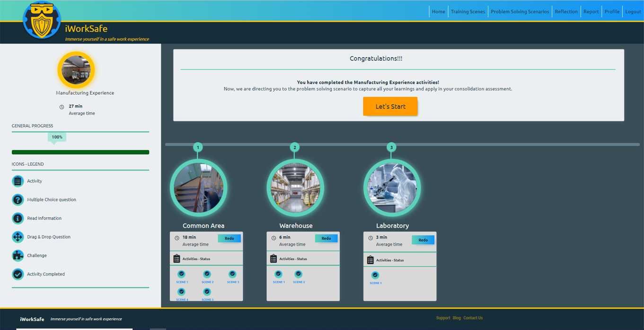Click the iWorkSafe shield logo
644x330 pixels.
pos(42,21)
